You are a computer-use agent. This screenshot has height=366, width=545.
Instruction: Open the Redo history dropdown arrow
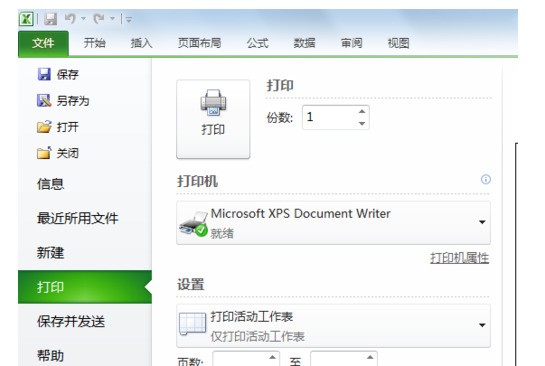pos(112,18)
